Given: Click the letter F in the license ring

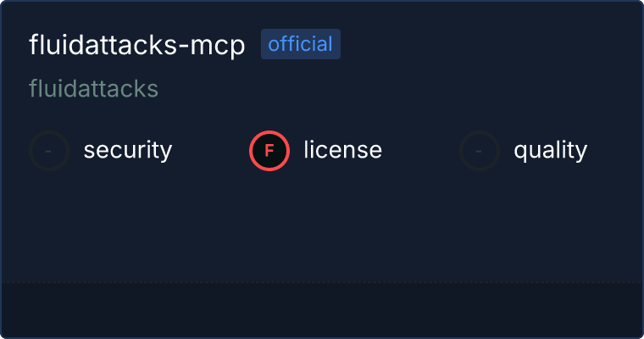Looking at the screenshot, I should [269, 151].
